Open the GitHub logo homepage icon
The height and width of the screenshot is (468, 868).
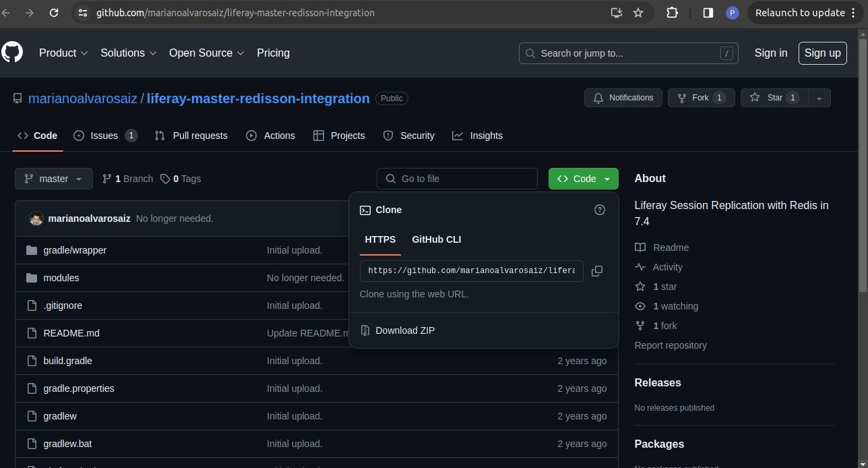tap(11, 53)
